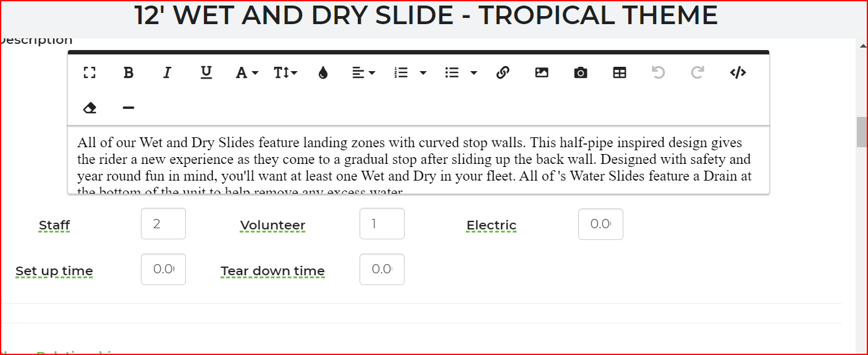Click the Staff number field
868x355 pixels.
click(x=163, y=224)
